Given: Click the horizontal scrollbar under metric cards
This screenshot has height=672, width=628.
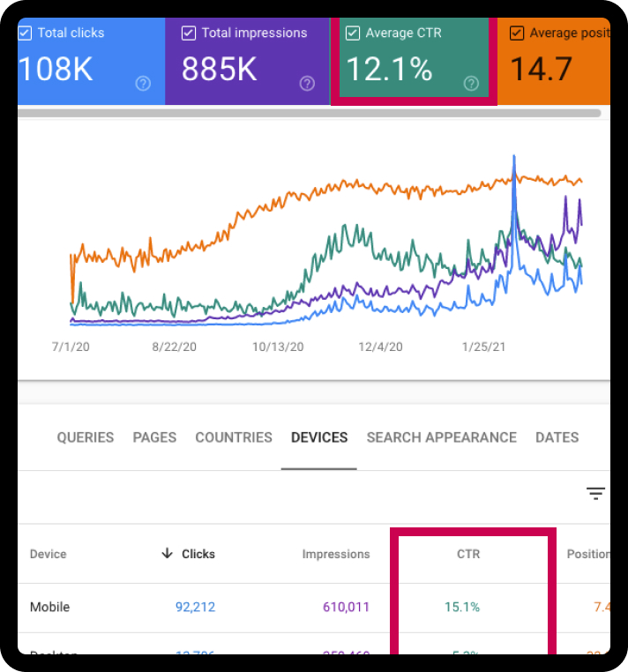Looking at the screenshot, I should coord(309,113).
